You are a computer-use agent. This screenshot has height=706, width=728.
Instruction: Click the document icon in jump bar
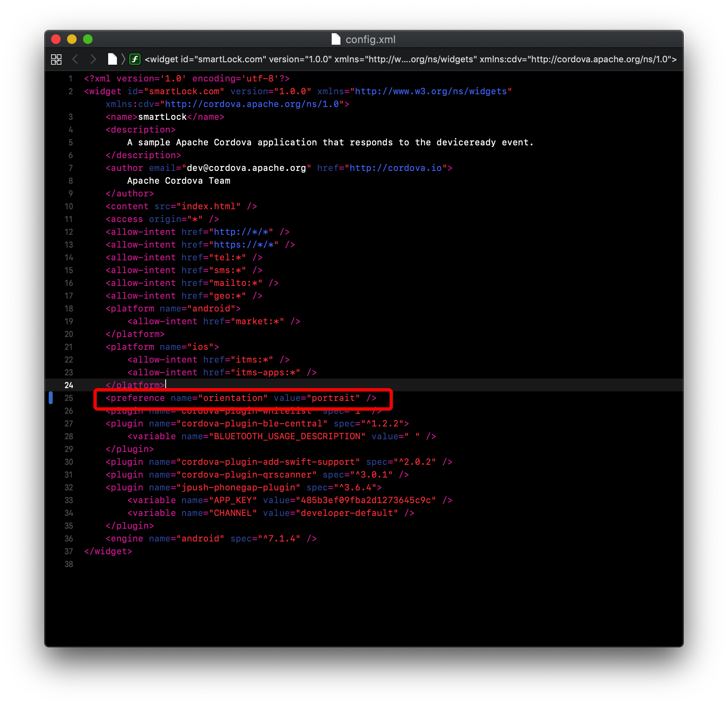(113, 59)
